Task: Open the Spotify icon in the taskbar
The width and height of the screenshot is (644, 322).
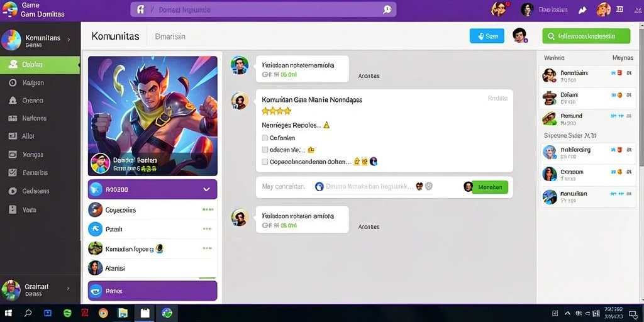Action: pyautogui.click(x=67, y=313)
